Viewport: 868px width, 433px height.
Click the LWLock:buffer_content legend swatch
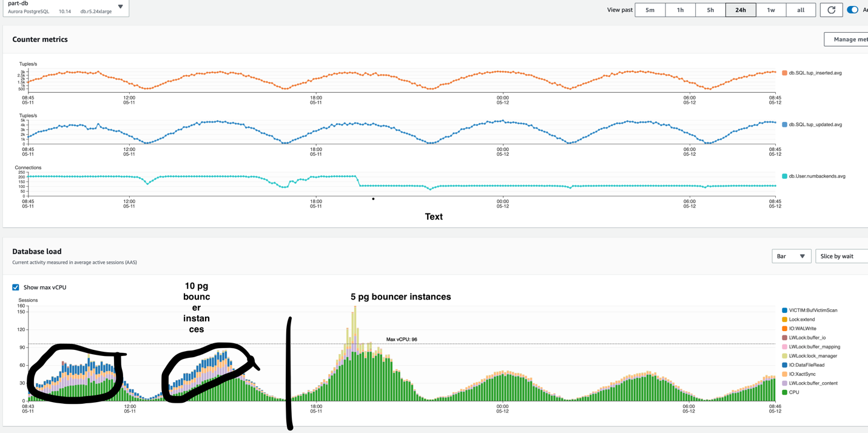click(x=784, y=383)
